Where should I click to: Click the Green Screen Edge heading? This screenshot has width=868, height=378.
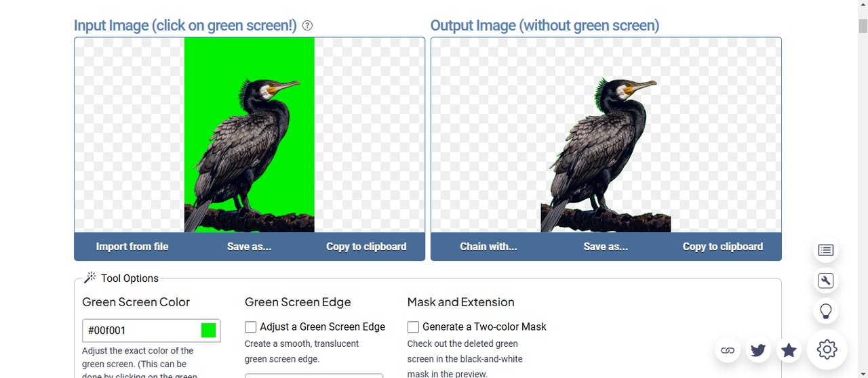[x=298, y=302]
